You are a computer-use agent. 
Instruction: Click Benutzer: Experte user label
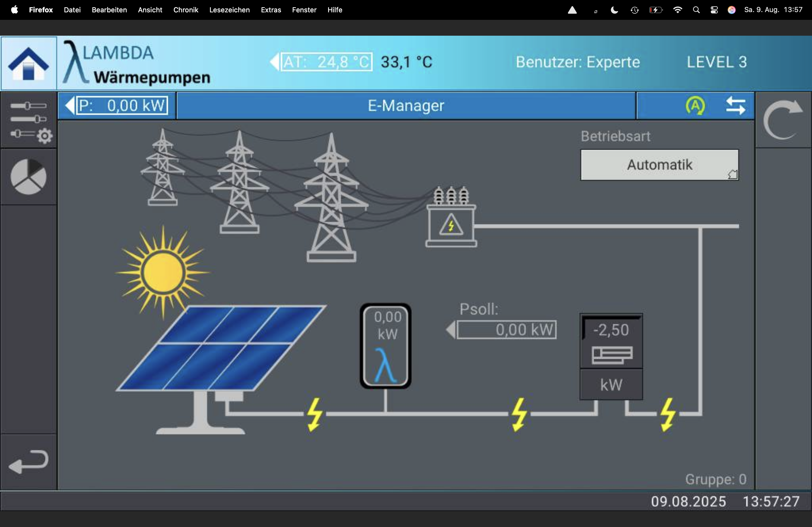577,62
